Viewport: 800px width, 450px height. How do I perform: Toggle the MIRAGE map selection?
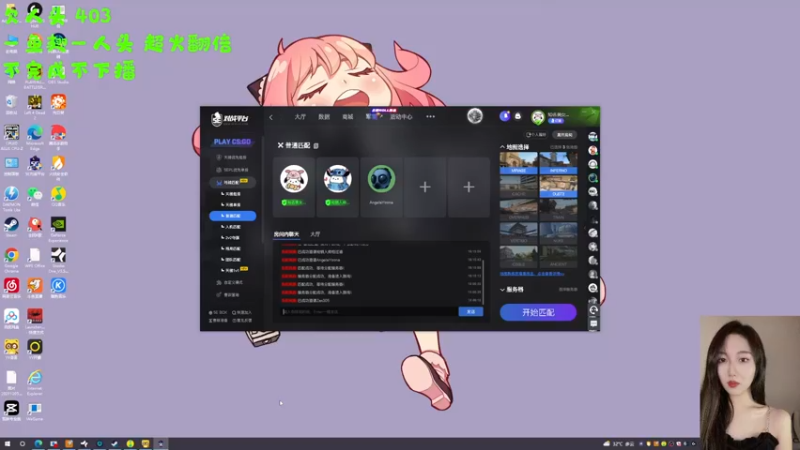pyautogui.click(x=518, y=163)
